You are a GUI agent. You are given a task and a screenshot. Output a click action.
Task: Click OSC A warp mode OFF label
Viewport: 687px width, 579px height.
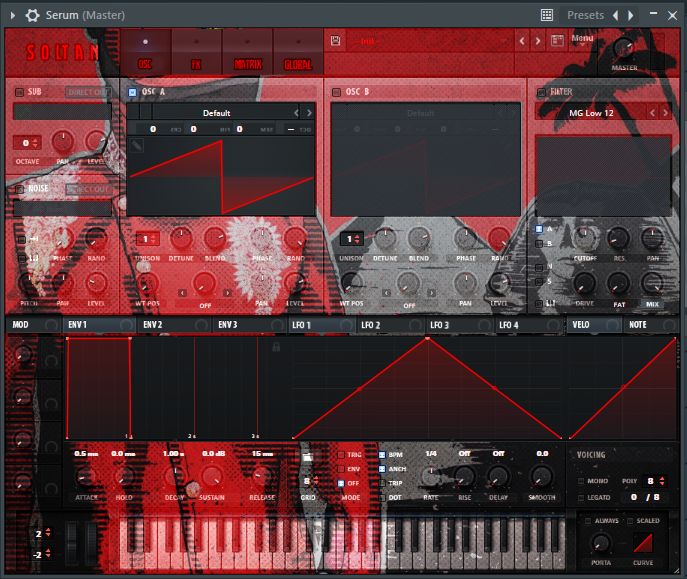click(x=205, y=305)
